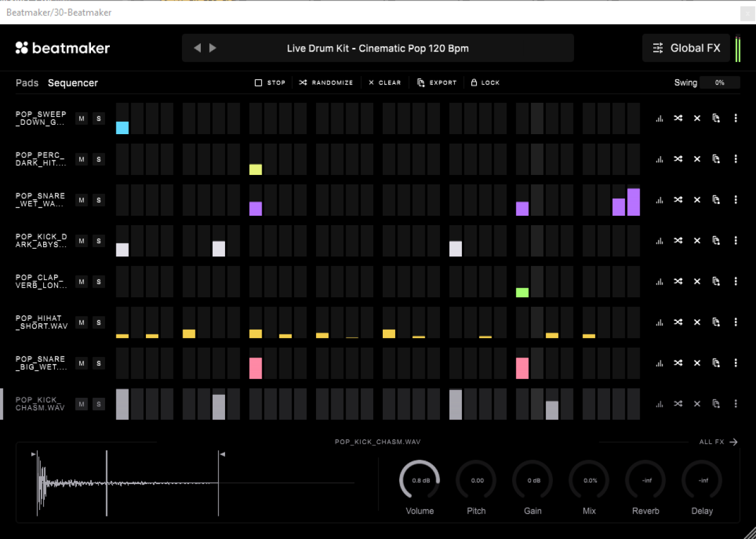This screenshot has height=539, width=756.
Task: Click the Beatmaker logo
Action: (63, 48)
